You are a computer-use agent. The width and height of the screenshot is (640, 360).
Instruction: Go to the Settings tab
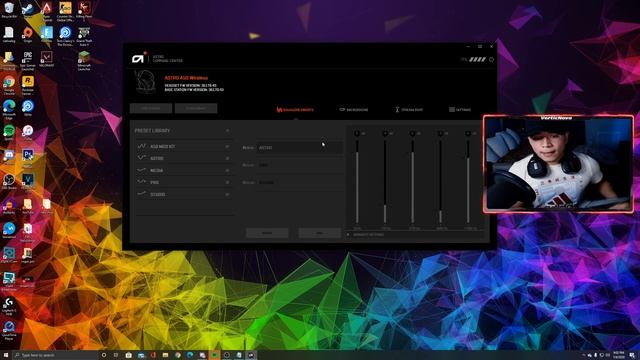(x=460, y=110)
